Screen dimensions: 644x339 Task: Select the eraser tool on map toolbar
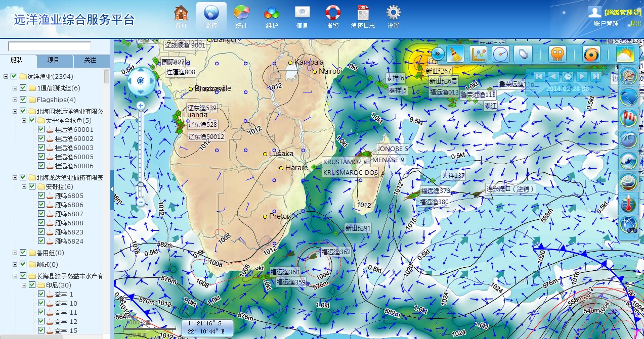[x=524, y=54]
